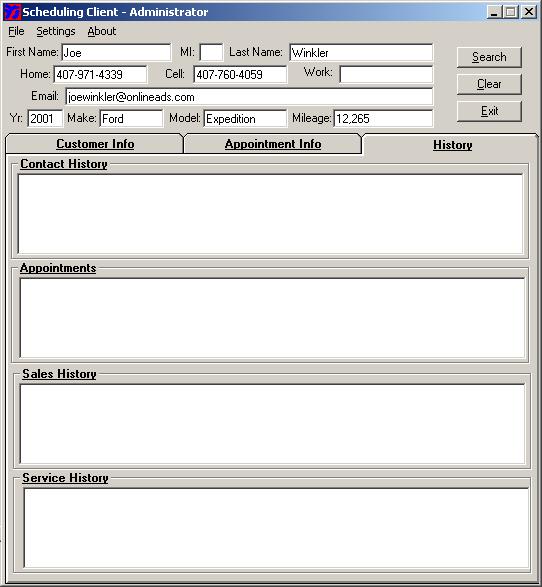Click the Mileage field showing 12,265
The image size is (542, 587).
pos(383,119)
